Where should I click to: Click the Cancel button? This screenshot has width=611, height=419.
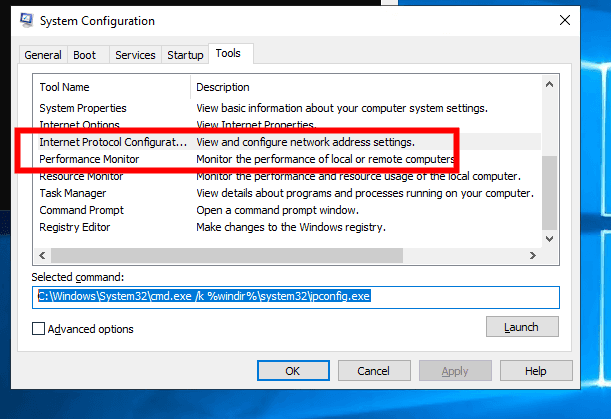[373, 371]
